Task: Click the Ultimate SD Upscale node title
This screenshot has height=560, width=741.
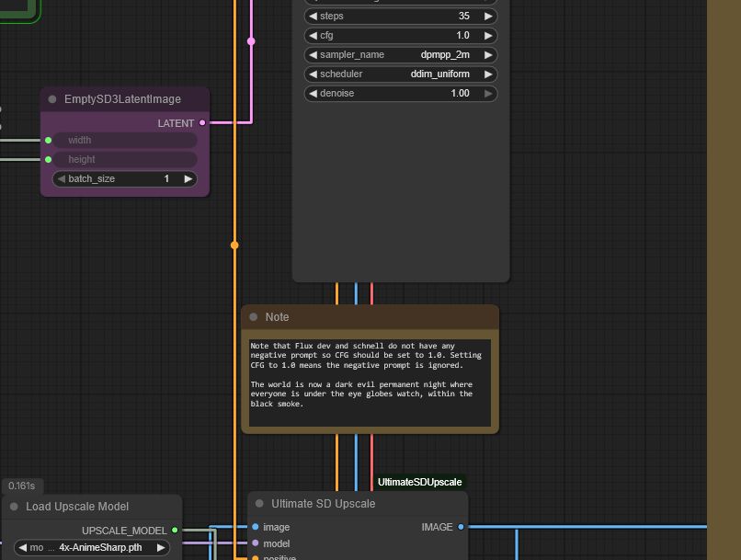Action: [x=323, y=504]
